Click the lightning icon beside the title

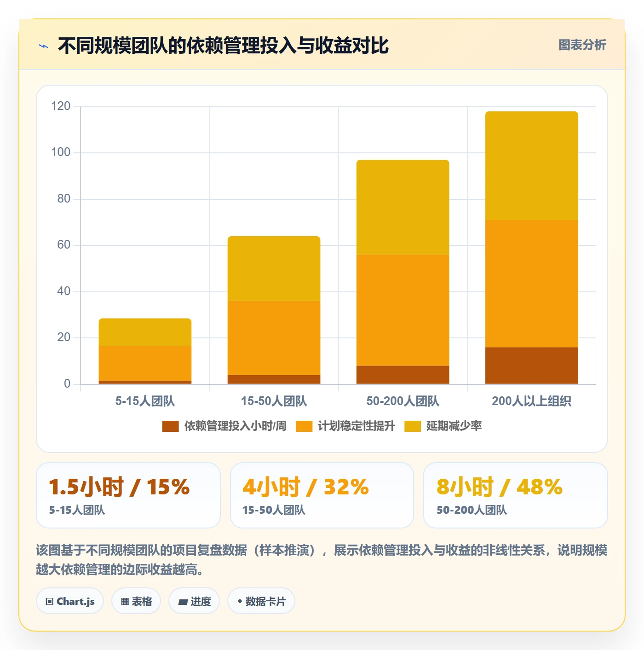(x=43, y=46)
